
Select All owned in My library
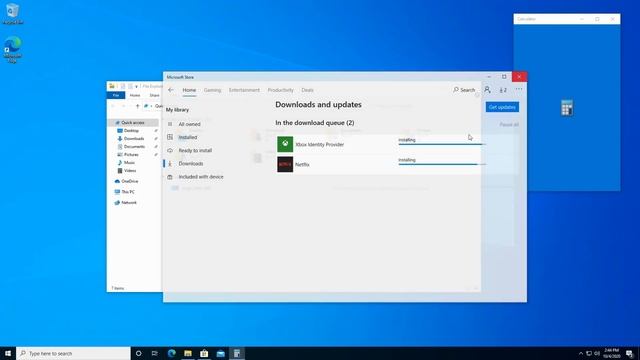click(x=189, y=124)
